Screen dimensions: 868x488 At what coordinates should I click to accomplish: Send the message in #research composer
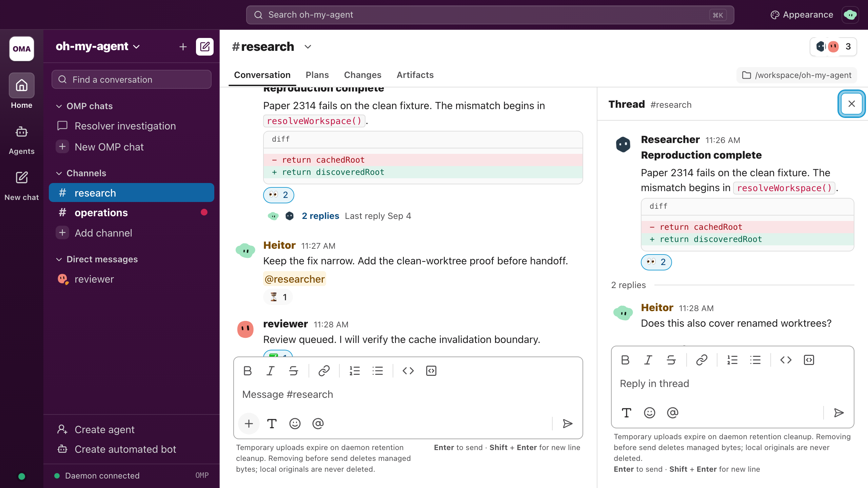click(568, 424)
